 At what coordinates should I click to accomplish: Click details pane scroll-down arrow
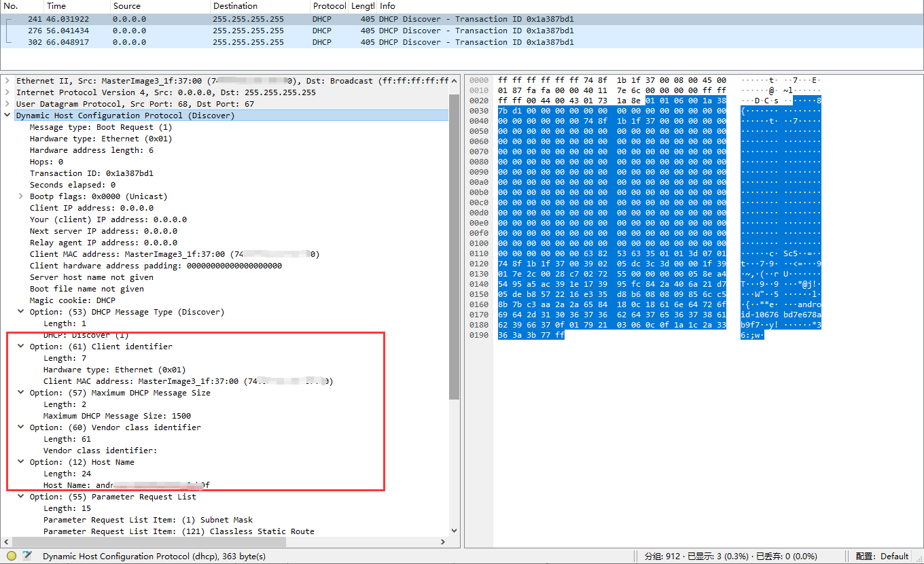pyautogui.click(x=454, y=531)
